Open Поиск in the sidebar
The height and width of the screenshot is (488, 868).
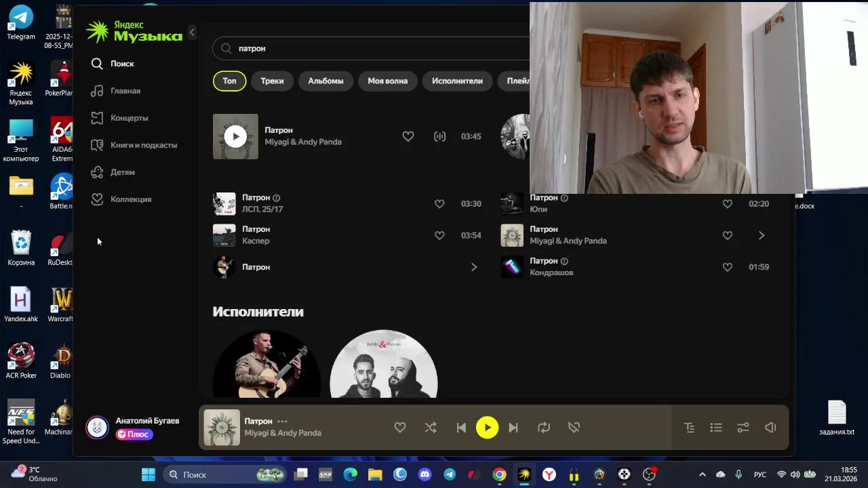[113, 64]
